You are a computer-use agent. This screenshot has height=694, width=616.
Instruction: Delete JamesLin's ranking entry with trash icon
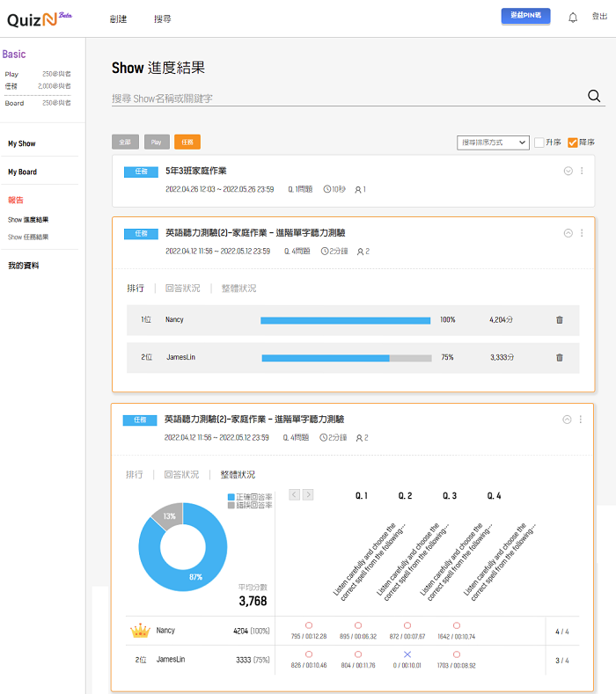560,358
